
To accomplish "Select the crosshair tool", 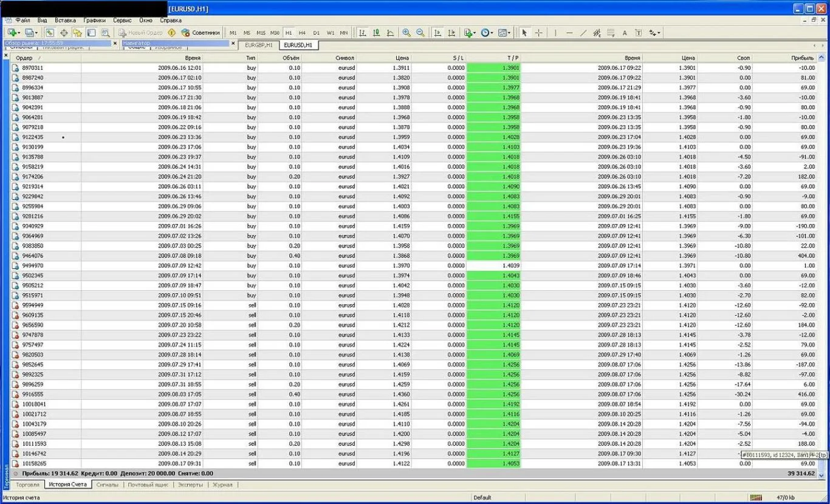I will [x=538, y=33].
